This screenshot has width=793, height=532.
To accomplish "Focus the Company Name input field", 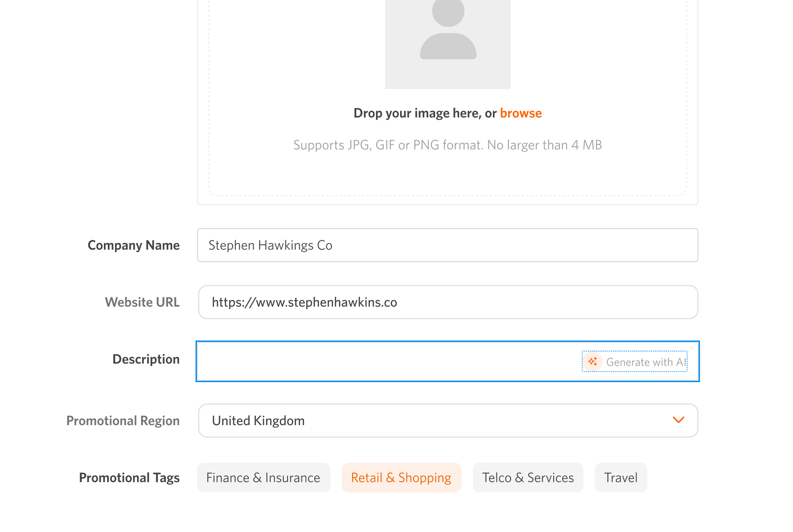I will [447, 245].
